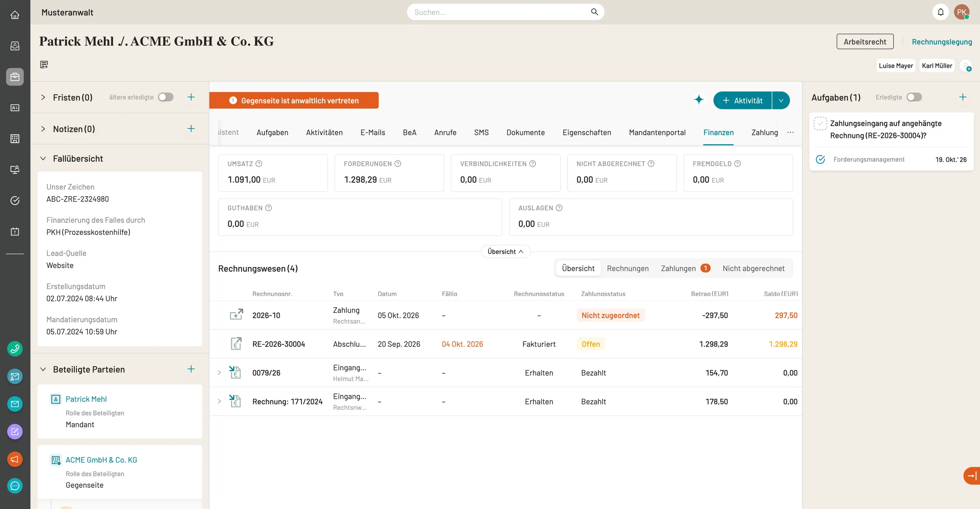Viewport: 980px width, 509px height.
Task: Click the Gegenseite ist anwaltlich vertreten banner
Action: (x=294, y=100)
